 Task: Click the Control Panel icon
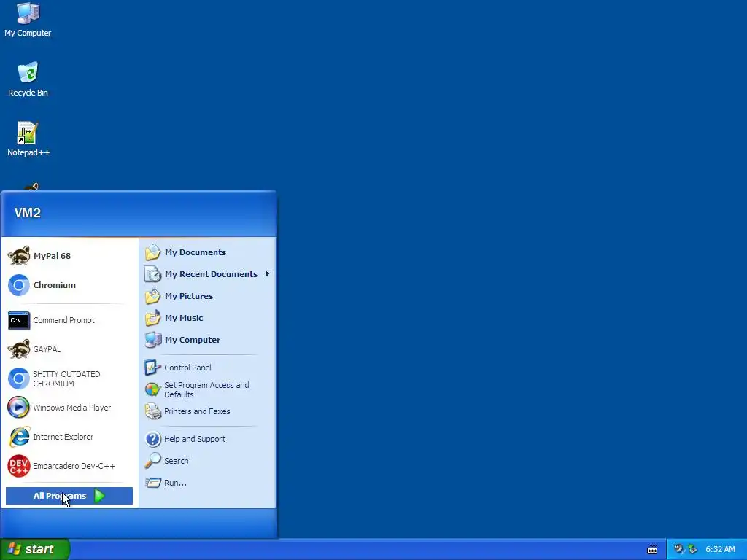[153, 367]
